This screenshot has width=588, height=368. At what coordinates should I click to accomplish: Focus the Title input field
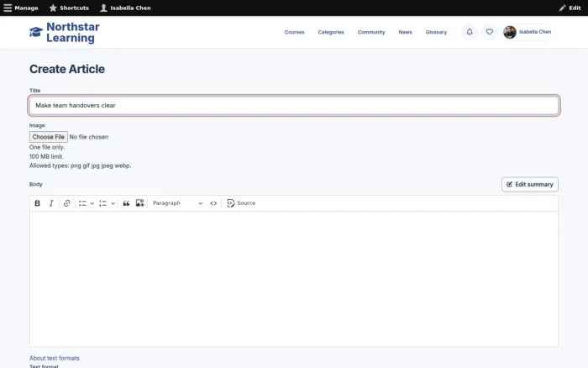click(294, 105)
